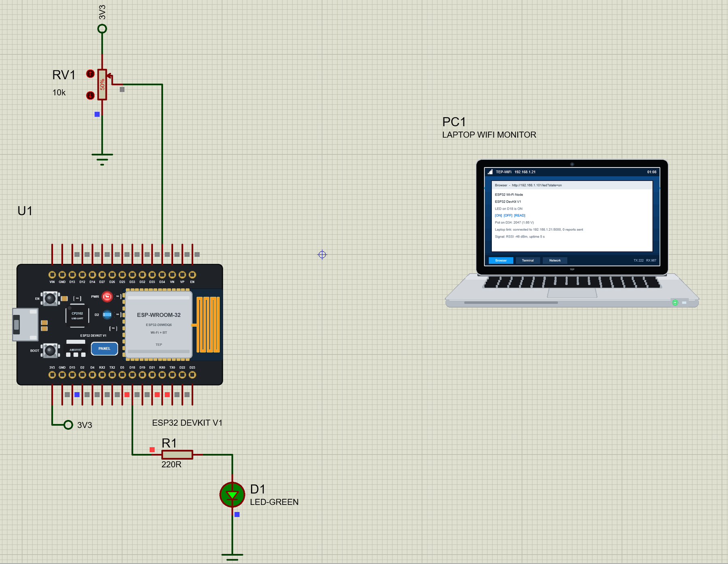Select the "LED-GREEN" label
This screenshot has width=728, height=564.
click(x=274, y=502)
